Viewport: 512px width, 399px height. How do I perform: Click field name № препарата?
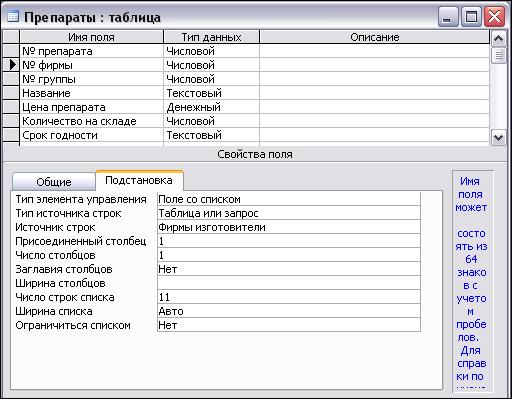pyautogui.click(x=92, y=51)
